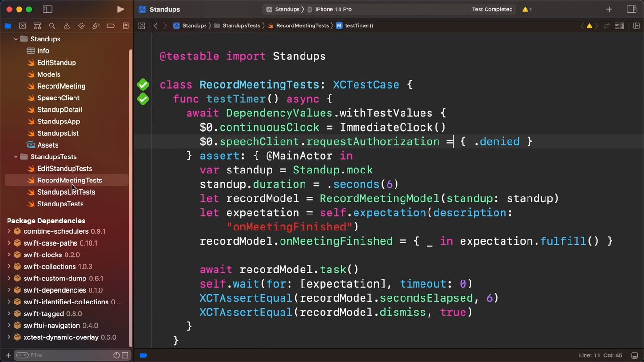Open the Find navigator magnifier tab
The width and height of the screenshot is (644, 362).
coord(52,26)
